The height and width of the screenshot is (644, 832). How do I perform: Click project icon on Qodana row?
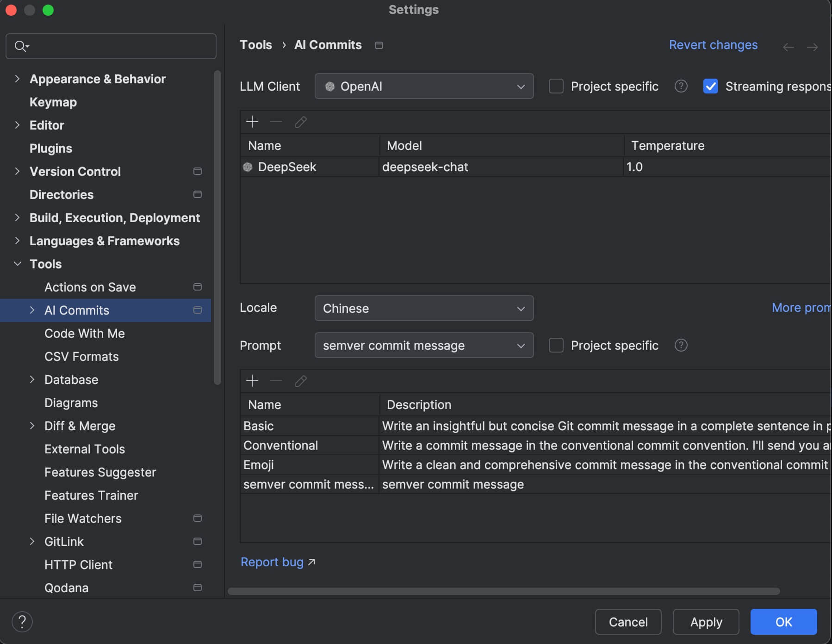pos(198,588)
